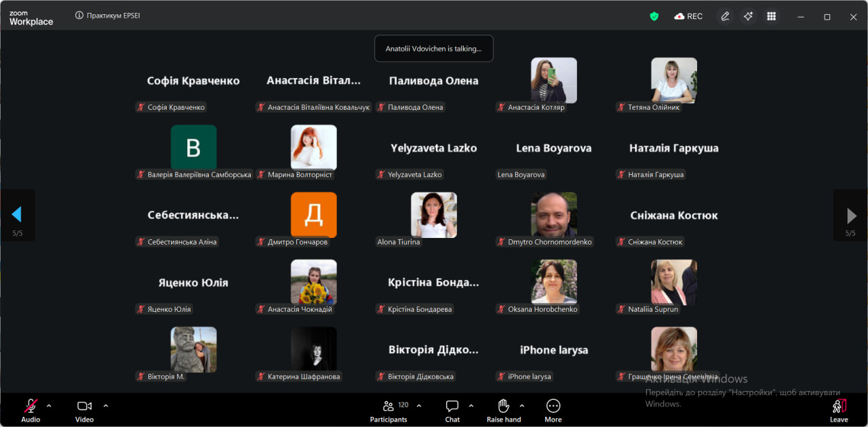Click the iPhone larysa participant tile
The width and height of the screenshot is (868, 427).
553,350
